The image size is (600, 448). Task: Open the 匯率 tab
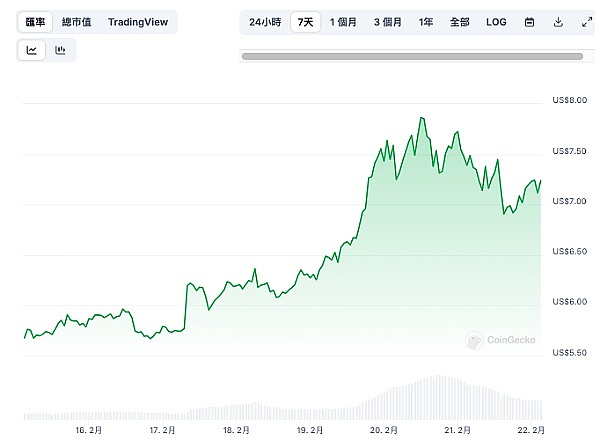coord(35,21)
